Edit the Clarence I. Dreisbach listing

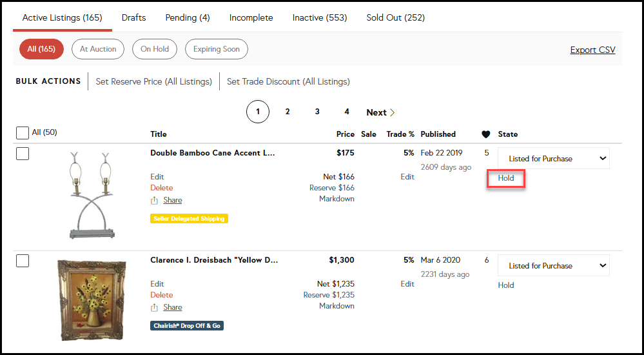157,284
